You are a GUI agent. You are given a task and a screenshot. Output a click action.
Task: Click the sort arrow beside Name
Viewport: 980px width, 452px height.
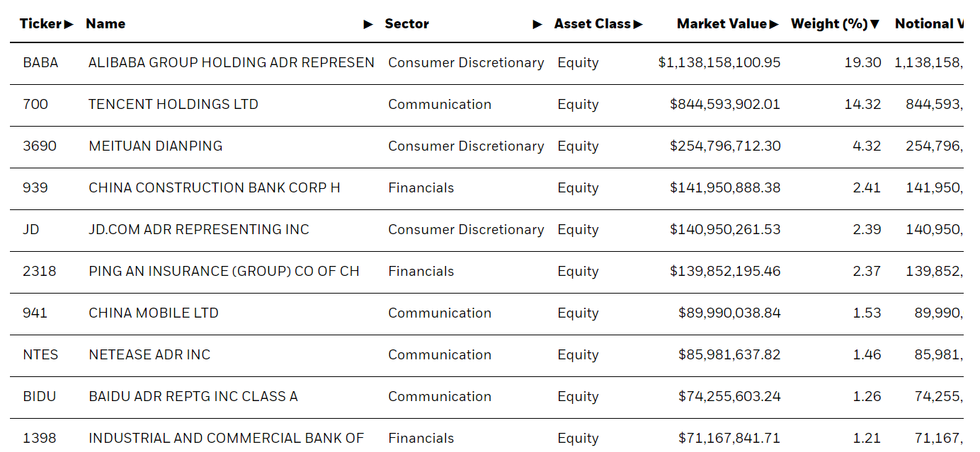[368, 24]
